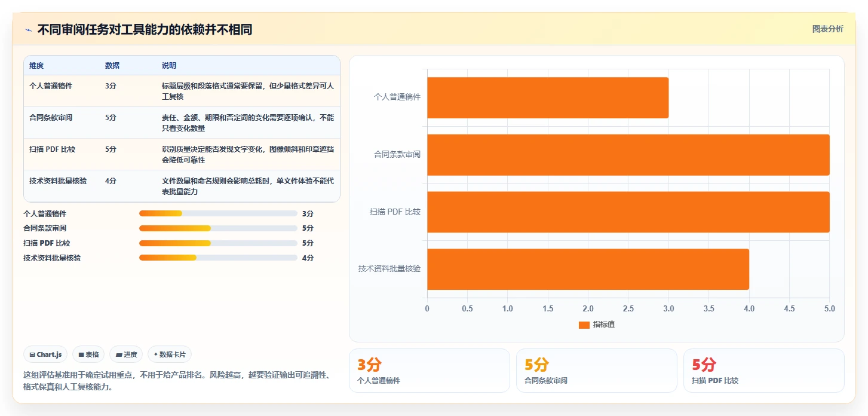Click the chart axis label 合同条款审阅
Viewport: 868px width, 416px height.
pyautogui.click(x=397, y=154)
